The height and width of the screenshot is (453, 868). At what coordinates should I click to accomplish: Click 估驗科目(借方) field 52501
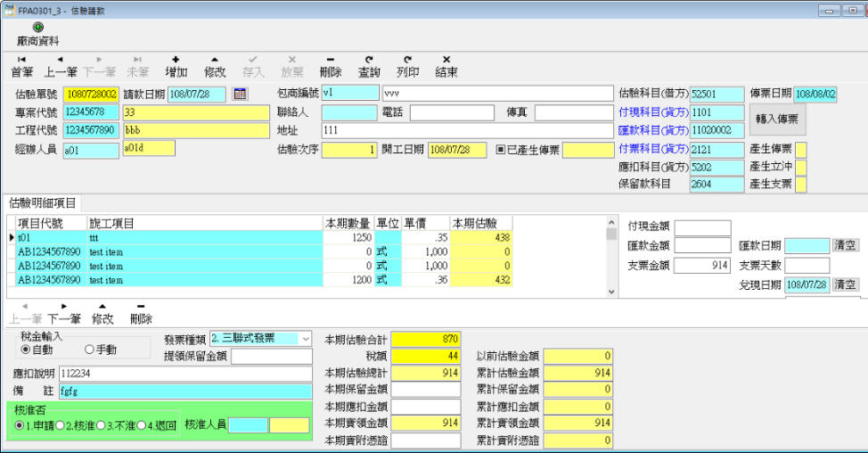click(x=717, y=95)
